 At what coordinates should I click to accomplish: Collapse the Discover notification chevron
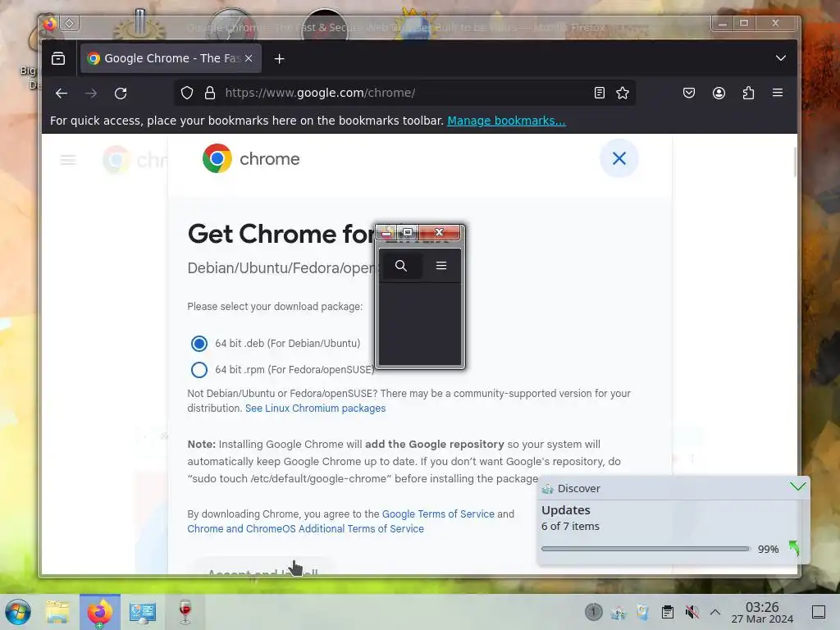[x=797, y=487]
